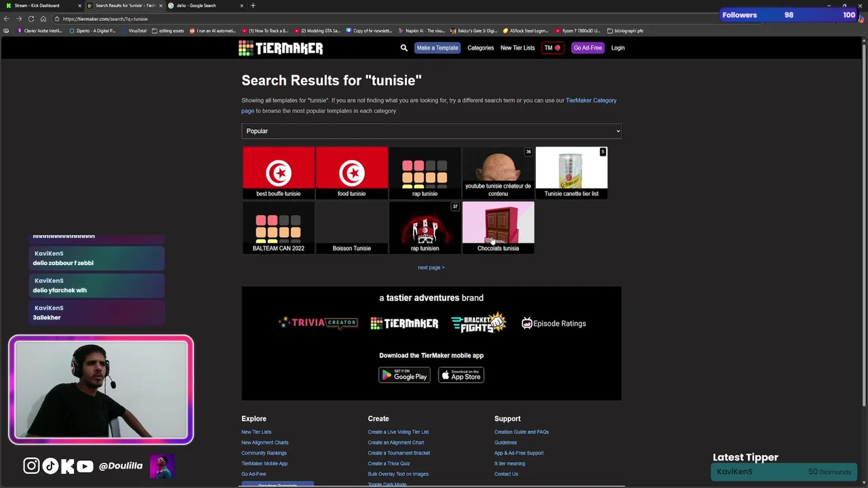Open Bulk Overlay Text on Images link
This screenshot has height=488, width=868.
pos(398,474)
